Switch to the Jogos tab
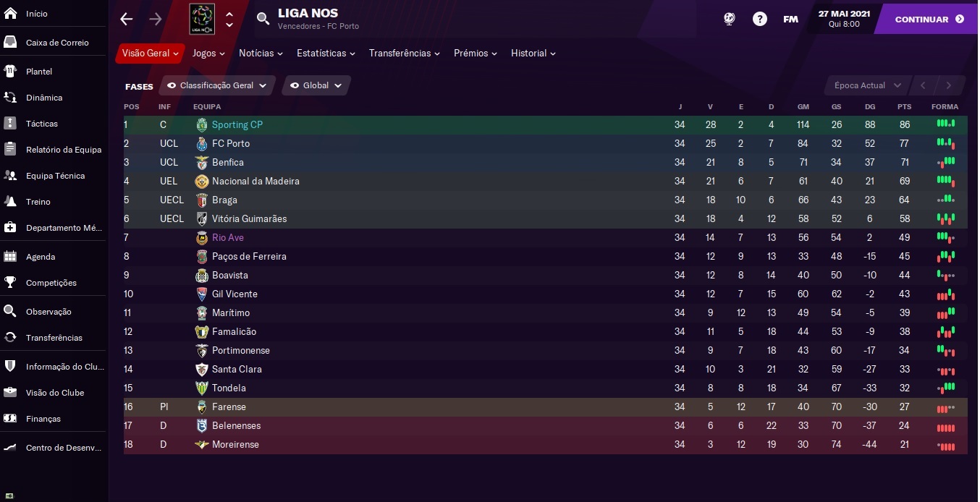Screen dimensions: 980x502 (208, 54)
